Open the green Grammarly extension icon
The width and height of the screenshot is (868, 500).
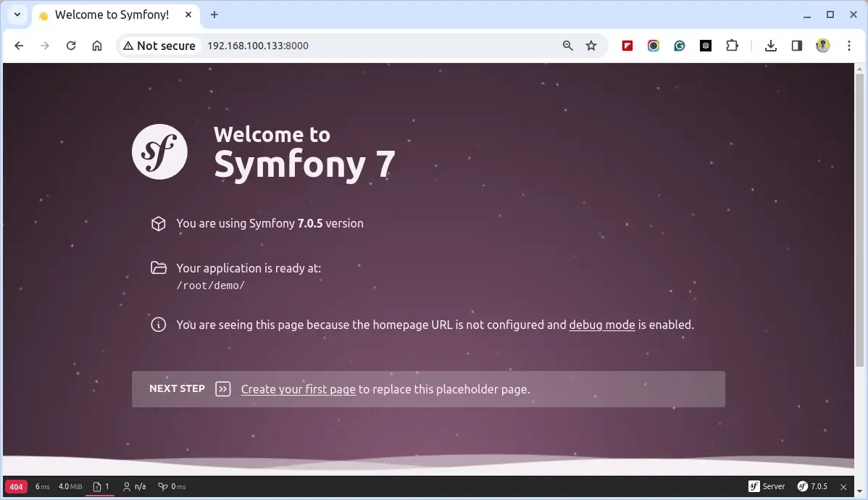click(x=679, y=46)
